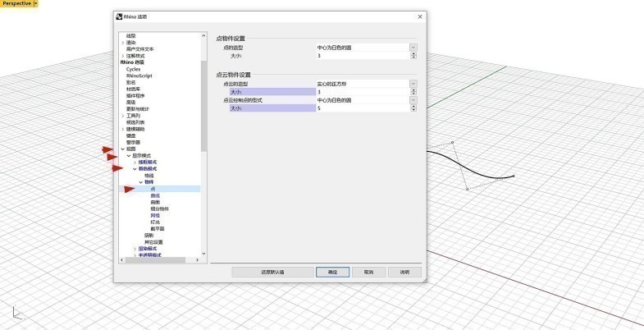
Task: Click the tree horizontal scrollbar right arrow
Action: click(197, 260)
